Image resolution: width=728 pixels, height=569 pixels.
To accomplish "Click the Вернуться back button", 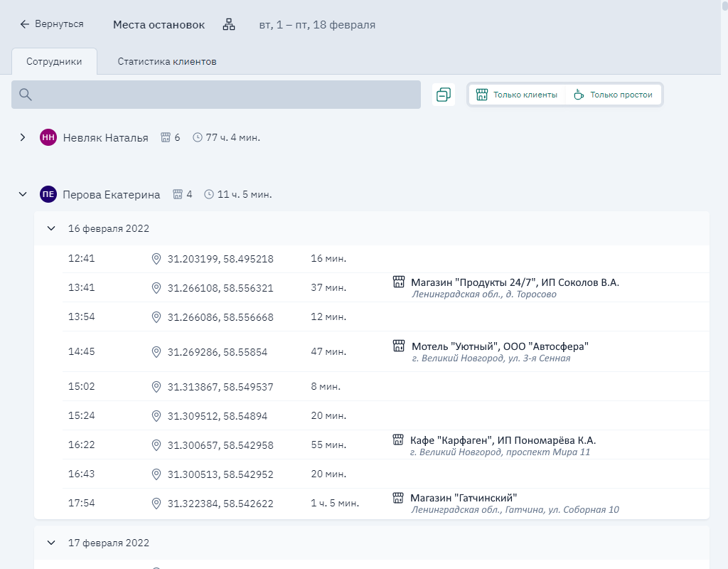I will pos(51,24).
